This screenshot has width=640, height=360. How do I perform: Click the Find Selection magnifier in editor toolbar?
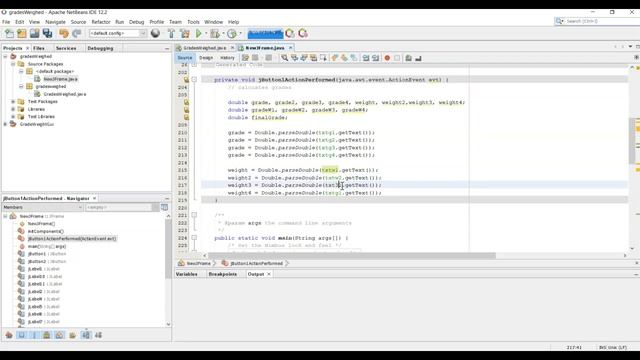pos(284,58)
